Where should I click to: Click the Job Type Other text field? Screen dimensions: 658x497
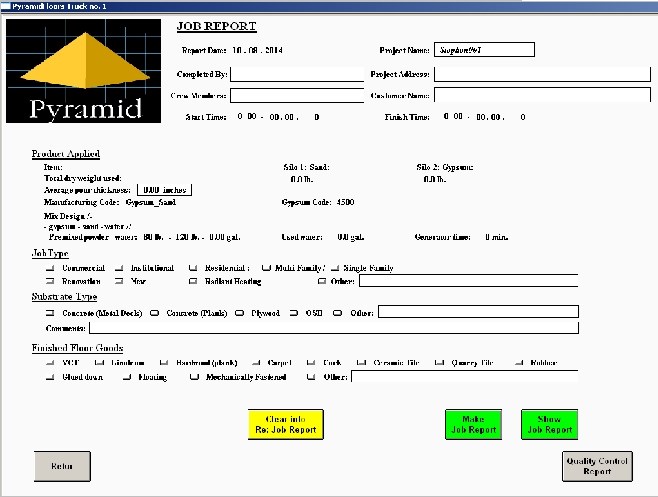pyautogui.click(x=469, y=281)
